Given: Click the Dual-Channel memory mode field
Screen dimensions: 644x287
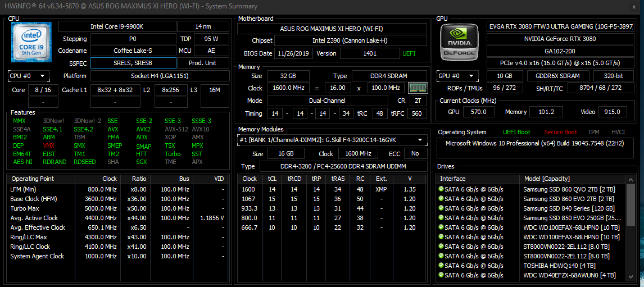Looking at the screenshot, I should [328, 101].
